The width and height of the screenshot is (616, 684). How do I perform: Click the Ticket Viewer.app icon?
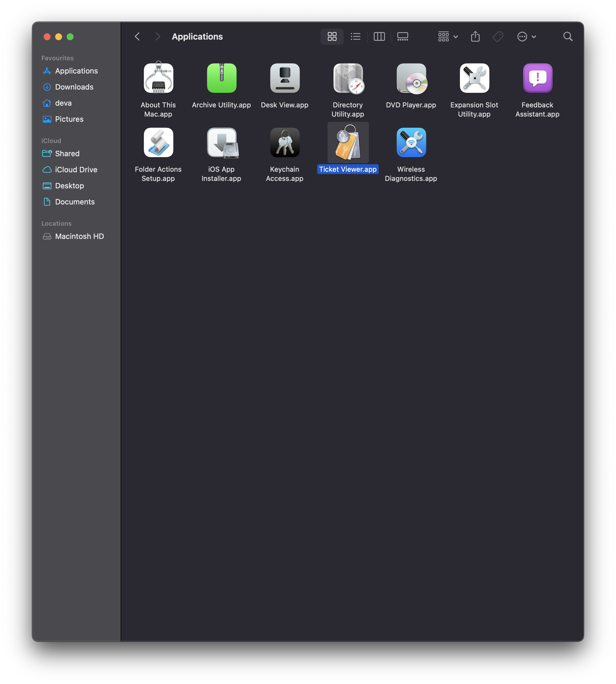pos(348,142)
